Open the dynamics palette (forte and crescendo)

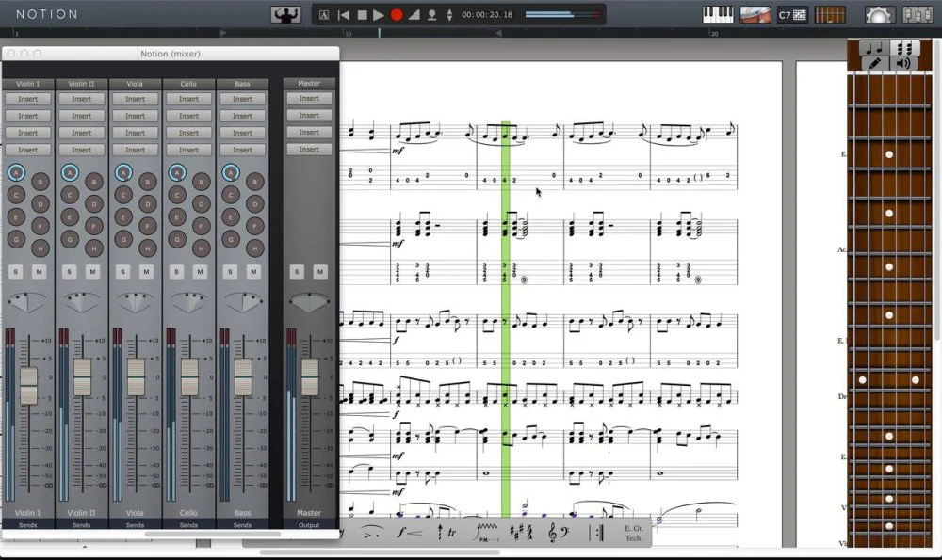click(409, 532)
